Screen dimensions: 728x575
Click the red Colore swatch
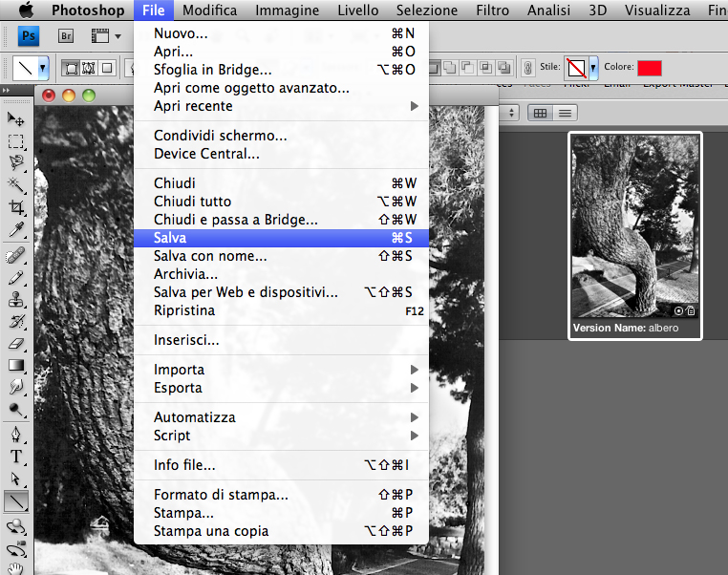[x=649, y=68]
